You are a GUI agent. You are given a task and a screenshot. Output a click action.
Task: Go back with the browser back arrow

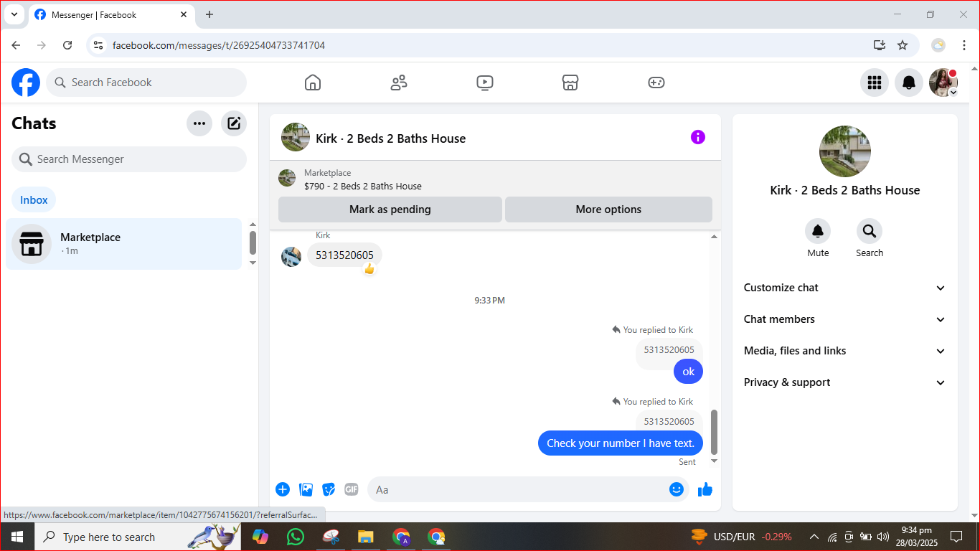(x=16, y=45)
